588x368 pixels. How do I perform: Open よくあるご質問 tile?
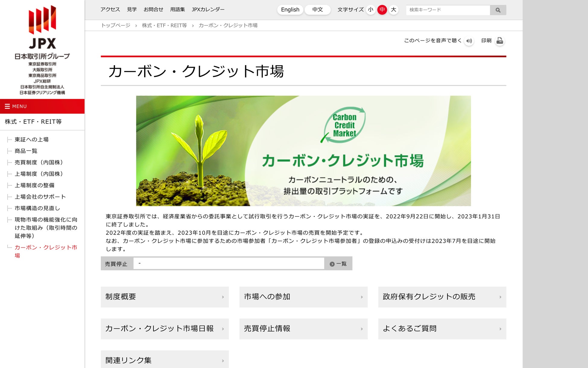(442, 329)
